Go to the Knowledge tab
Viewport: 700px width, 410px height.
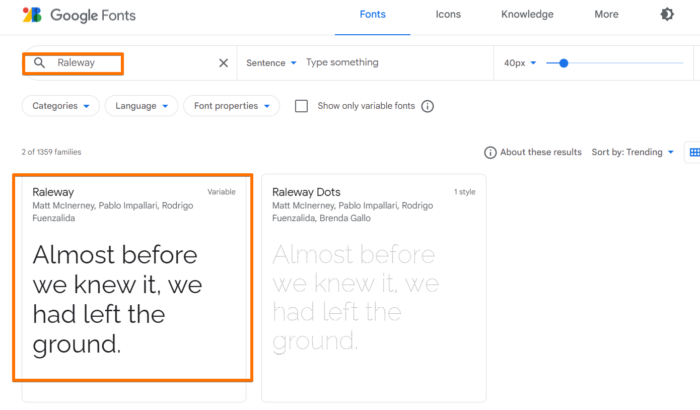click(527, 15)
